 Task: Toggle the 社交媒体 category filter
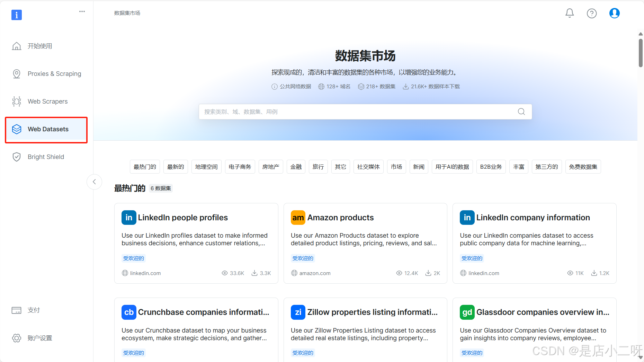click(368, 167)
